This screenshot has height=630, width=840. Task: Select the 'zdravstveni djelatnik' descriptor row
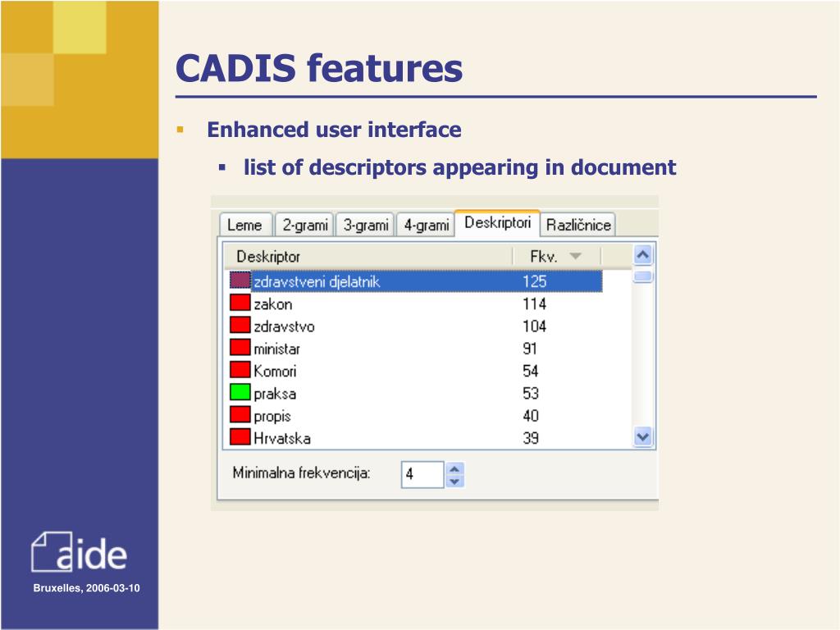click(415, 281)
